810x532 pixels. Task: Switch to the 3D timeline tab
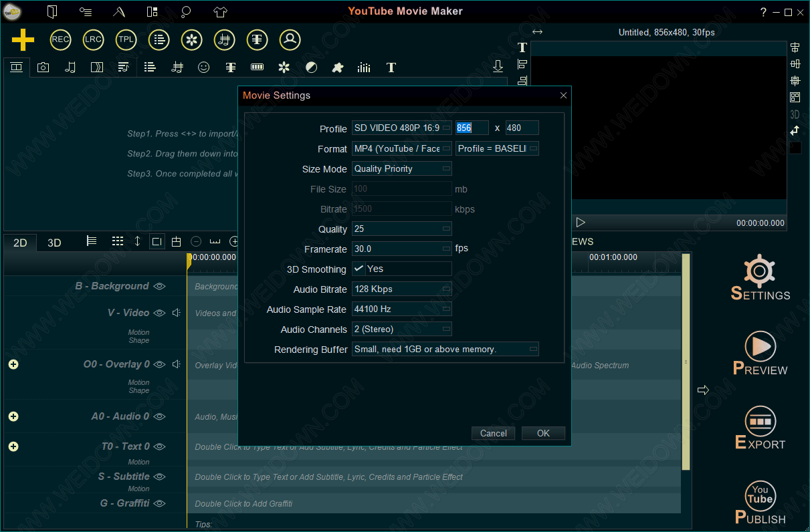54,243
